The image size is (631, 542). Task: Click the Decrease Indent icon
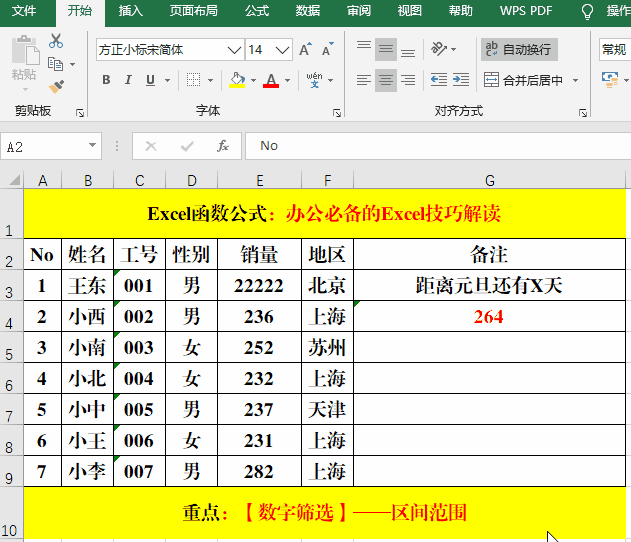(438, 80)
